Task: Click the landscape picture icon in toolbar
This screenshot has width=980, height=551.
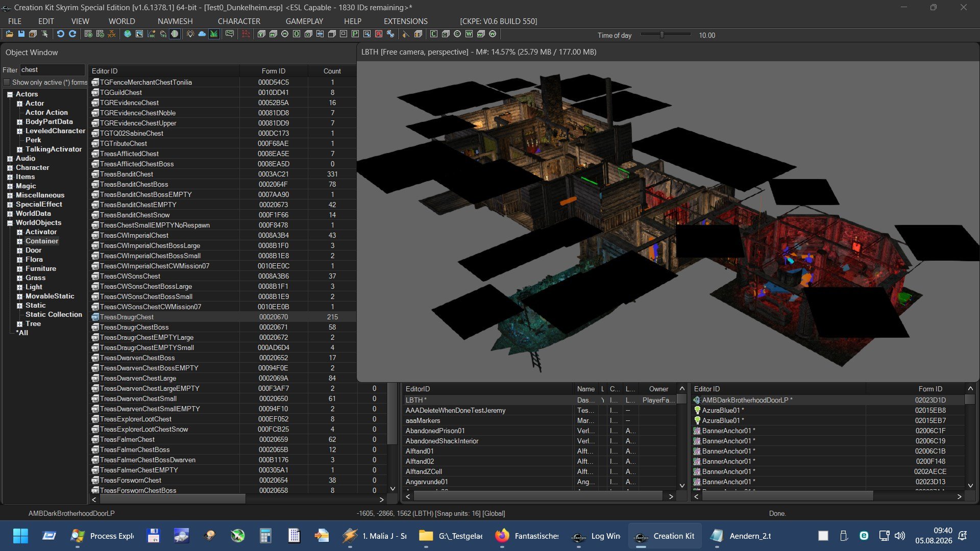Action: 139,34
